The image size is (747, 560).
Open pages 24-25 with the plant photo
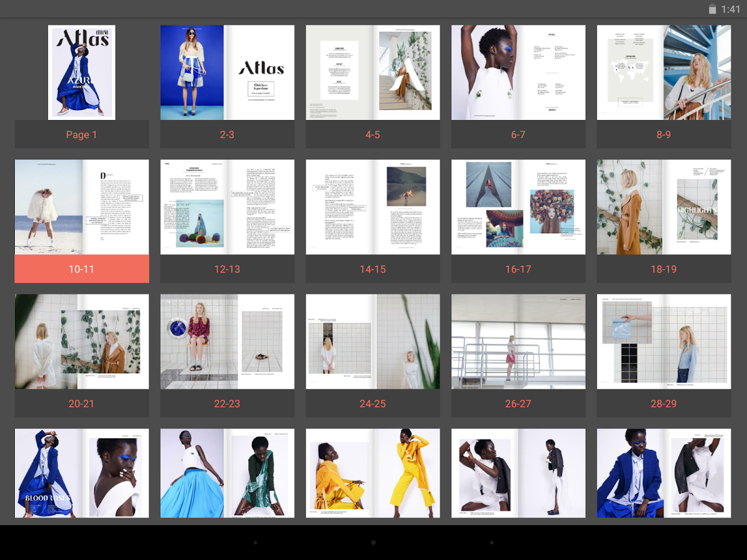coord(372,341)
